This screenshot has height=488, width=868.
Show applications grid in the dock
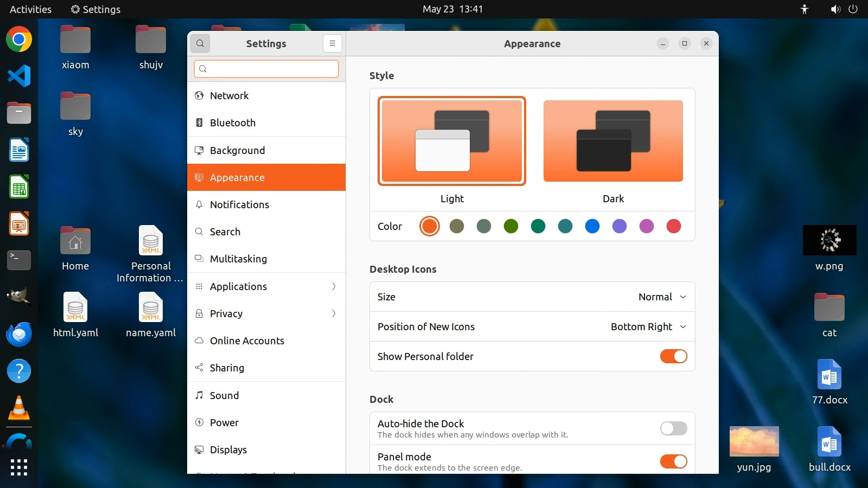(19, 467)
